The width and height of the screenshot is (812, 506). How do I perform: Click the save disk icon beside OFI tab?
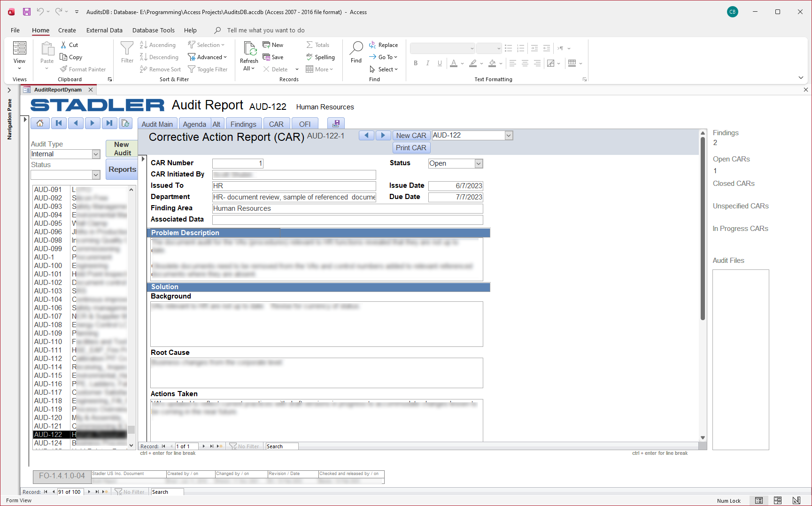click(x=336, y=123)
